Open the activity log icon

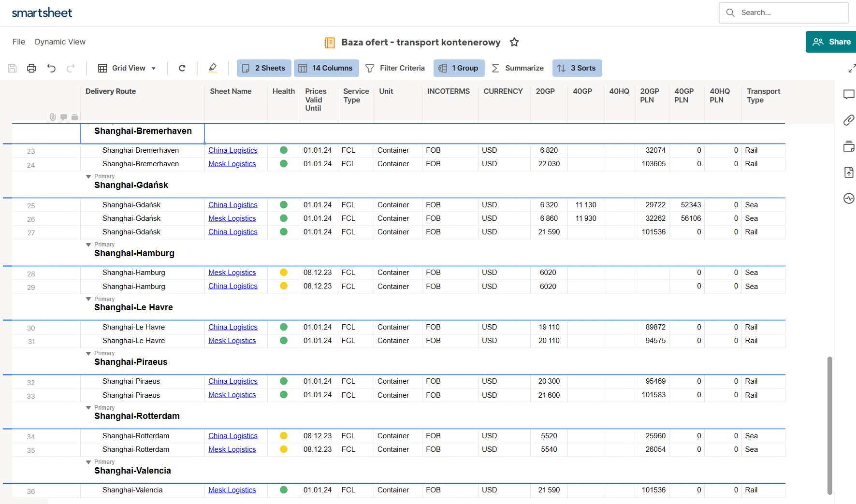849,198
